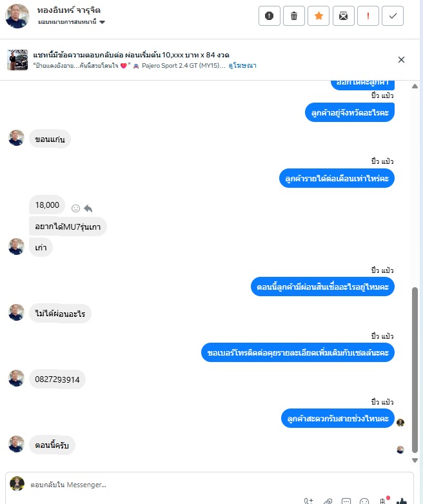Open saved replies speech bubble icon

tap(346, 501)
